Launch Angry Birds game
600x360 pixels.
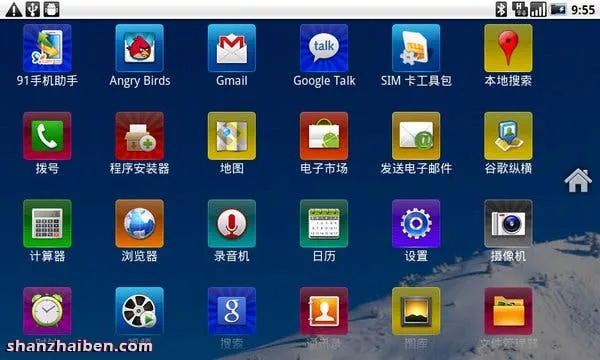pos(140,48)
